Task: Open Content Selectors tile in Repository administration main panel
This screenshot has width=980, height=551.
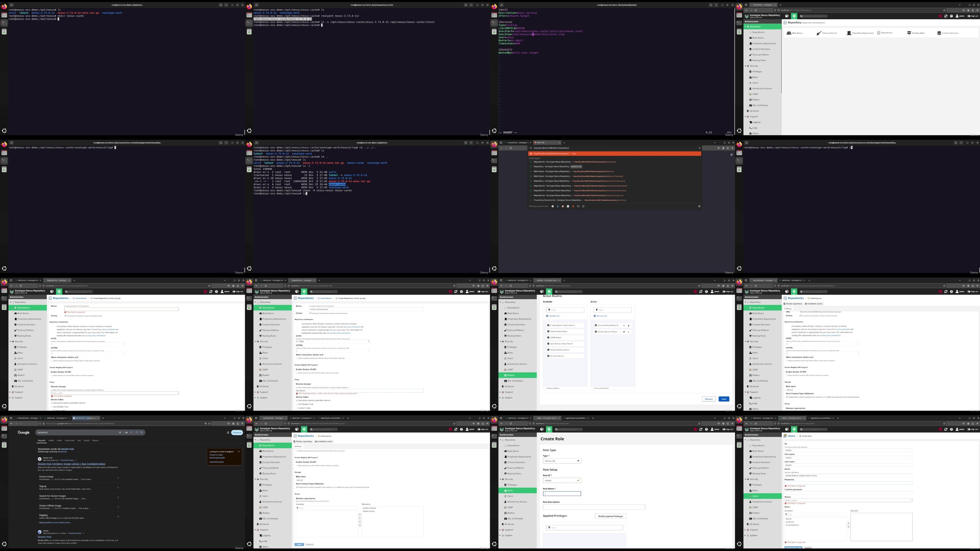Action: click(x=948, y=33)
